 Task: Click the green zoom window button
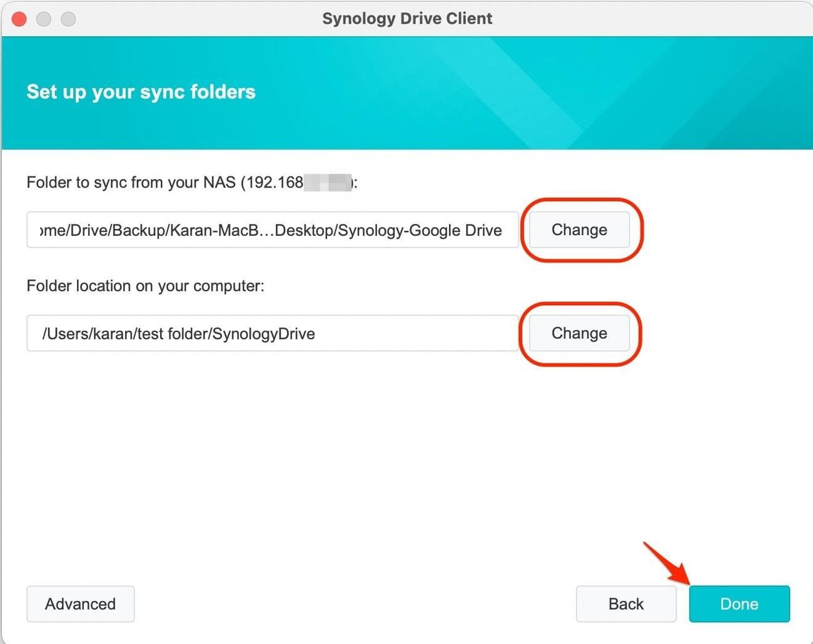(x=68, y=19)
